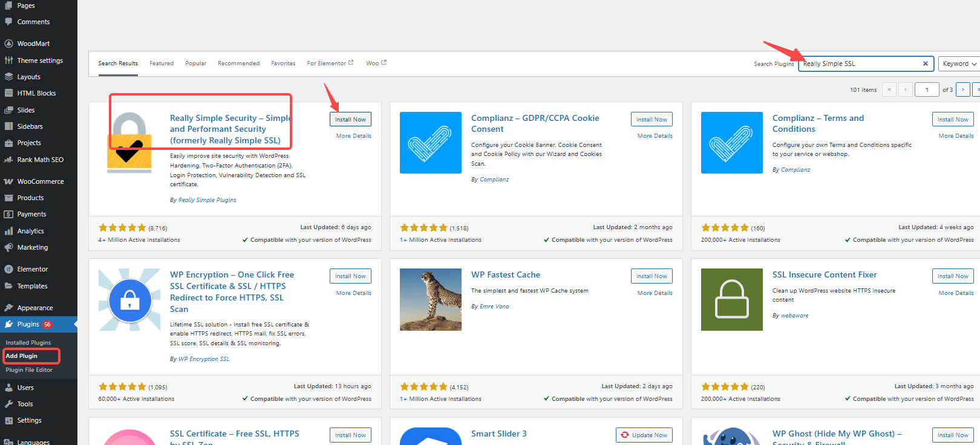
Task: Select the Analytics bar chart icon
Action: click(x=8, y=231)
